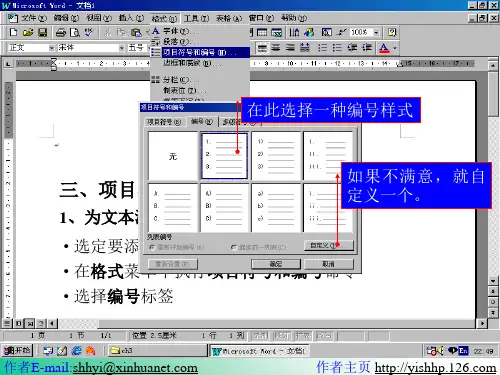Screen dimensions: 500x375
Task: Click the 确定 (OK) button in dialog
Action: [276, 264]
